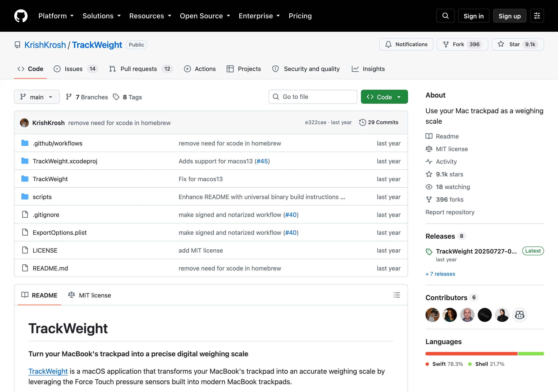Image resolution: width=558 pixels, height=392 pixels.
Task: Open the green Code dropdown
Action: (x=384, y=97)
